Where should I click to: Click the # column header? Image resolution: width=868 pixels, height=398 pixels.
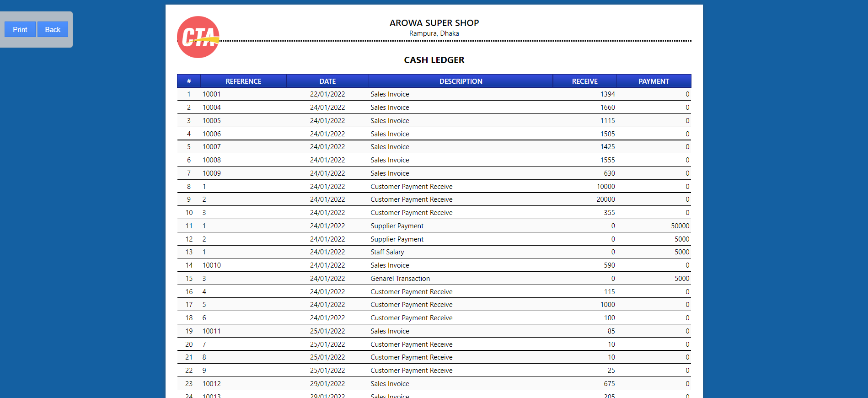coord(189,81)
